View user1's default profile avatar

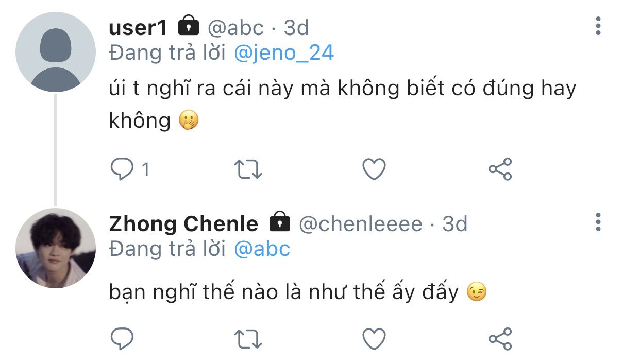coord(56,52)
